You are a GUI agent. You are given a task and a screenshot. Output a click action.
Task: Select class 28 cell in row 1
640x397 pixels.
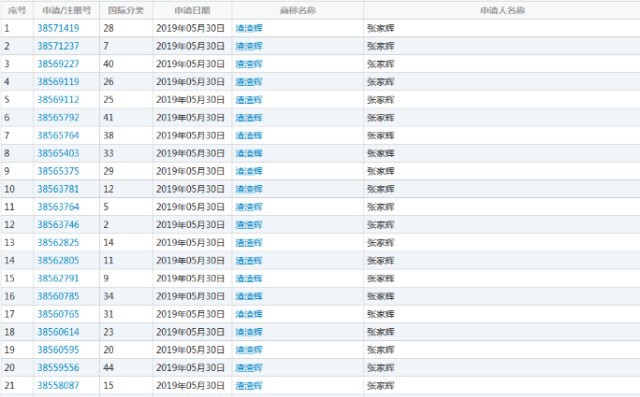[x=126, y=28]
